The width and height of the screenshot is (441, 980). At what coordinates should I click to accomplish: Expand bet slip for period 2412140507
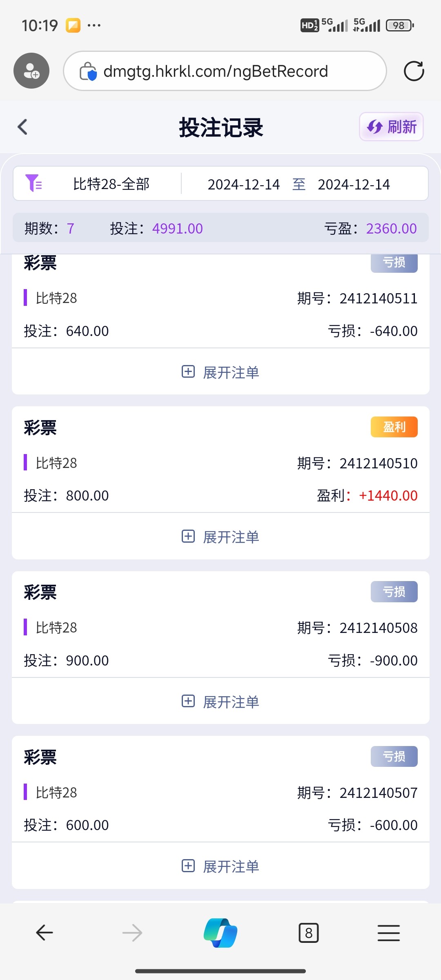click(220, 866)
